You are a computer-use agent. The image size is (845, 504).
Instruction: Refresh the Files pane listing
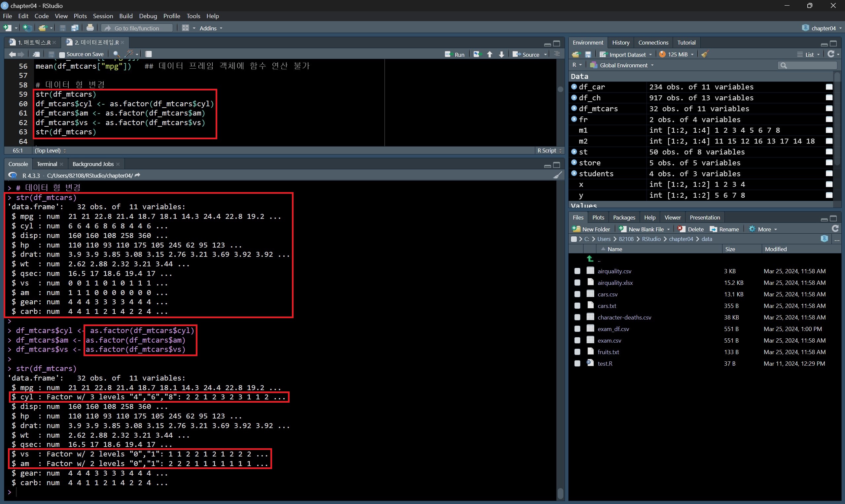835,229
